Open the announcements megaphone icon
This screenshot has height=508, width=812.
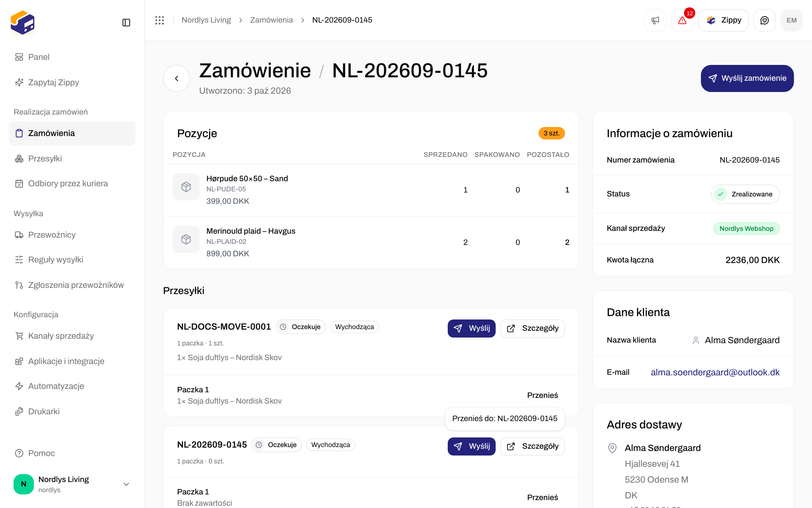click(x=655, y=20)
